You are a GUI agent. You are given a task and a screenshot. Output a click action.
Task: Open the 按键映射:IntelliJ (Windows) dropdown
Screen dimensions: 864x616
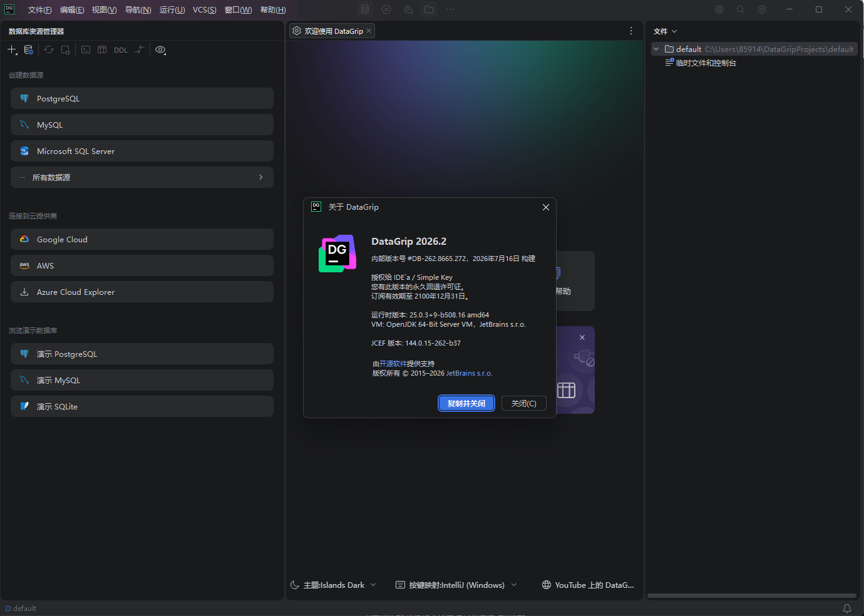456,585
